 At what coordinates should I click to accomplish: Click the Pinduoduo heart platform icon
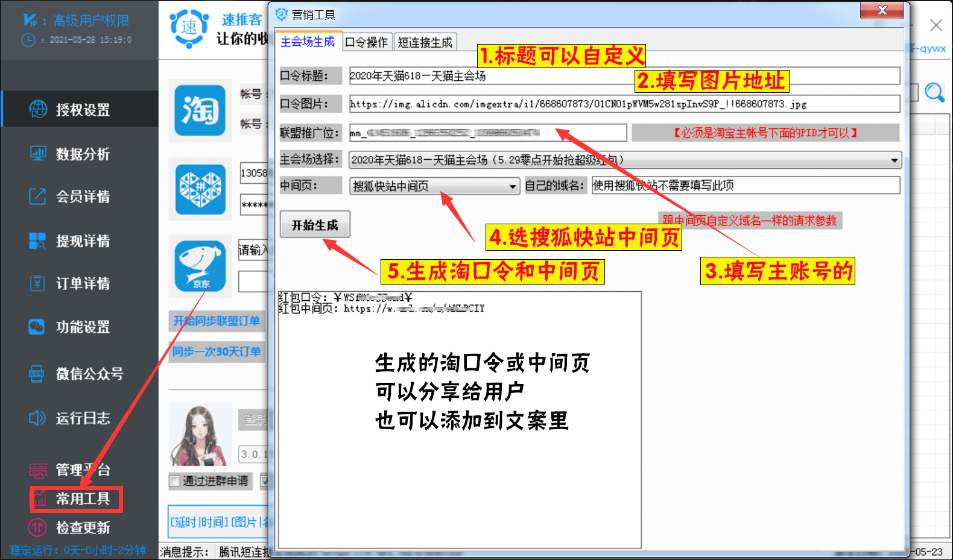[x=200, y=189]
